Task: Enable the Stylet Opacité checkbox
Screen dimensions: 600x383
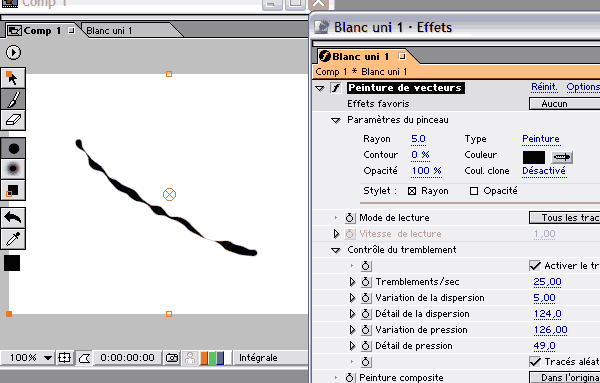Action: [x=474, y=191]
